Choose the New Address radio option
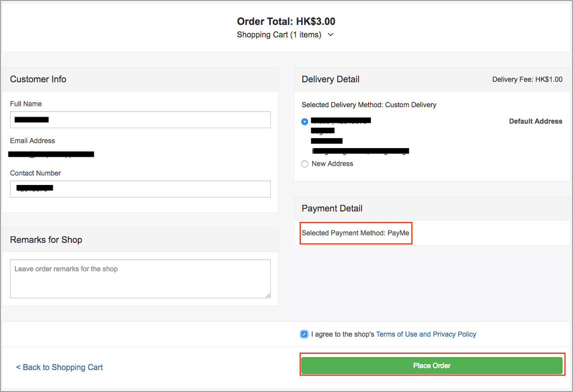 click(304, 164)
